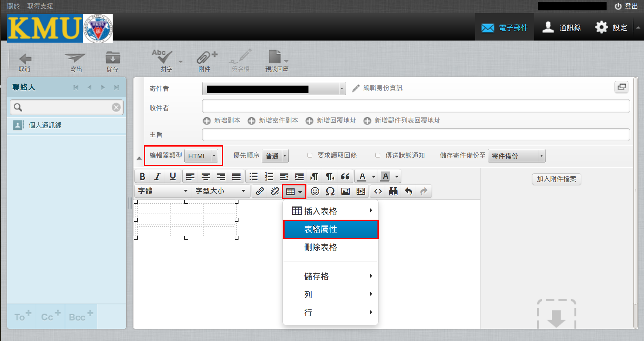
Task: Open 設定 settings tab
Action: click(611, 27)
